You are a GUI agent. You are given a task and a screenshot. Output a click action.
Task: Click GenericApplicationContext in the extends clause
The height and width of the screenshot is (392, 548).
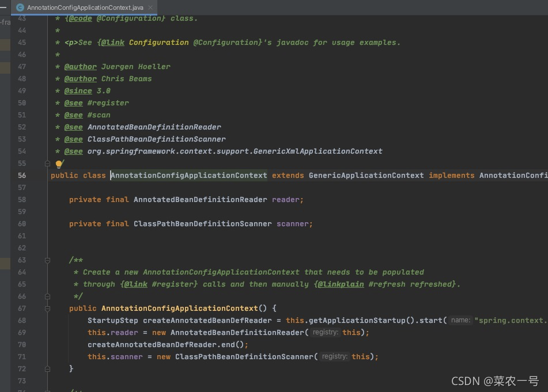366,175
